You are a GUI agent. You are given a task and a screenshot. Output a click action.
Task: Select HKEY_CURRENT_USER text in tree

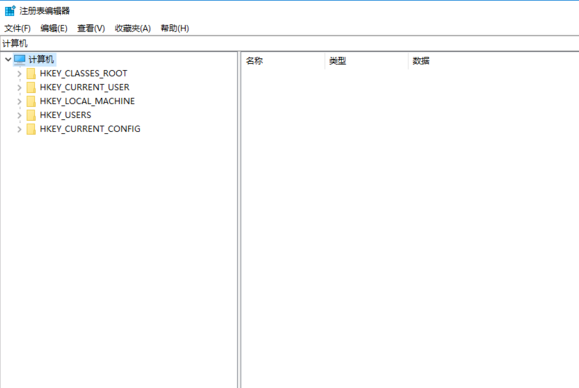85,87
